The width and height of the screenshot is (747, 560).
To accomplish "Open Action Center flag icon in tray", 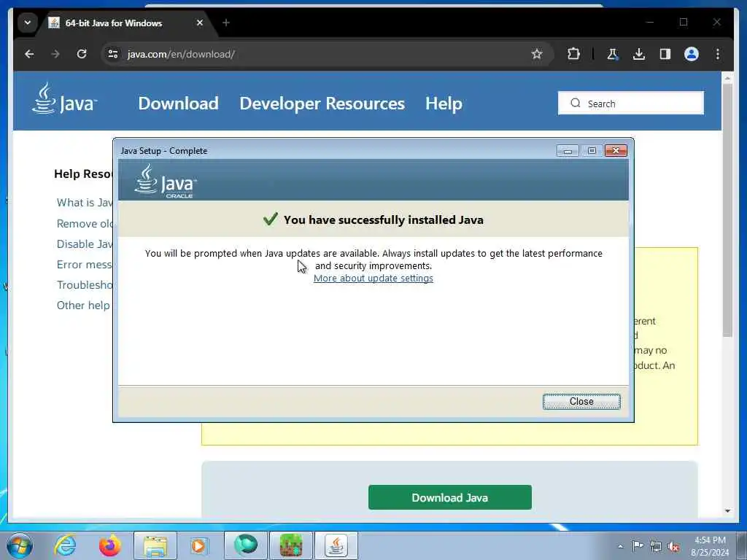I will [x=638, y=545].
